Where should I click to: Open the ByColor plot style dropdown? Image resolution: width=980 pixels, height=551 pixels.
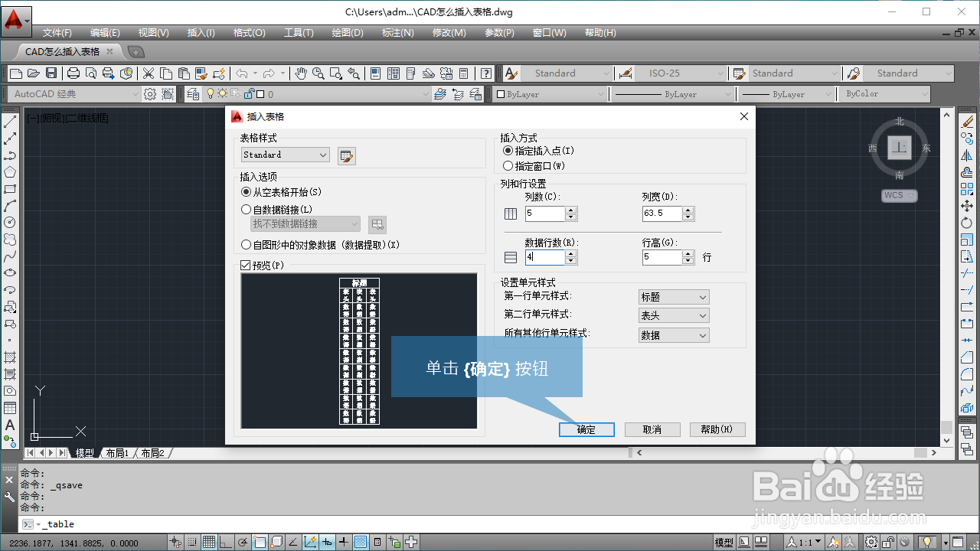(x=886, y=94)
